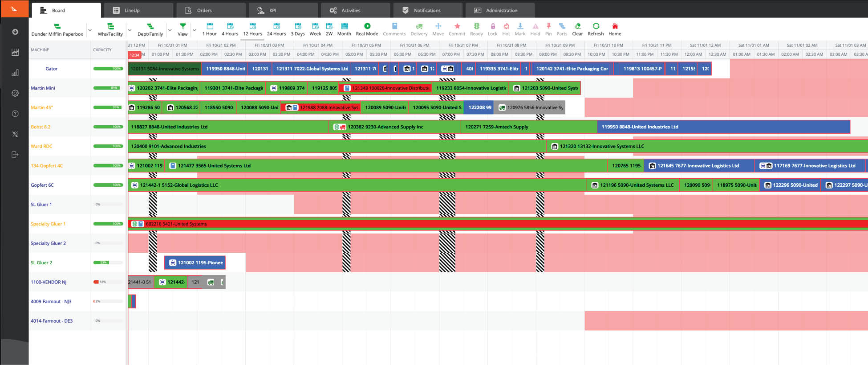This screenshot has height=365, width=868.
Task: Click the help question mark sidebar icon
Action: pyautogui.click(x=15, y=114)
